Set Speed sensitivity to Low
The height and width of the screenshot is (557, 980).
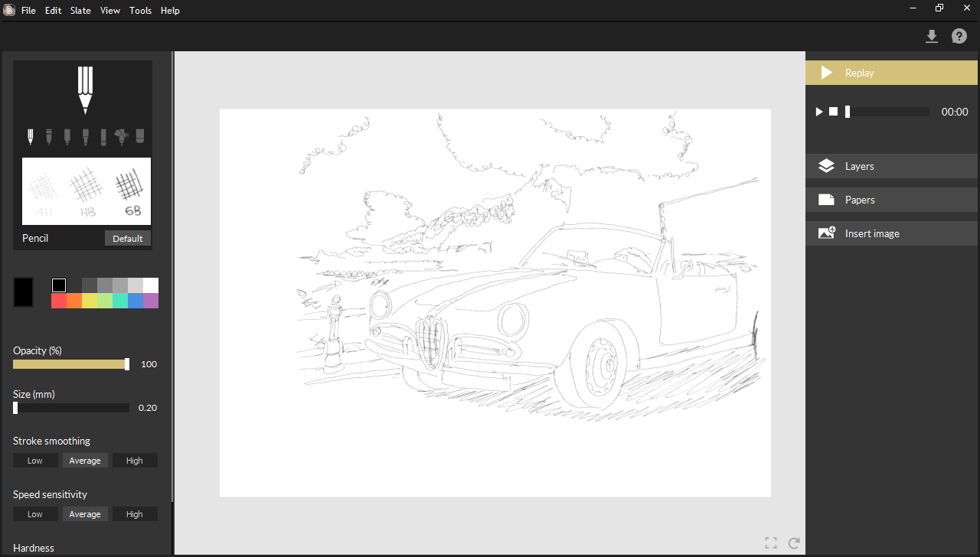[35, 514]
